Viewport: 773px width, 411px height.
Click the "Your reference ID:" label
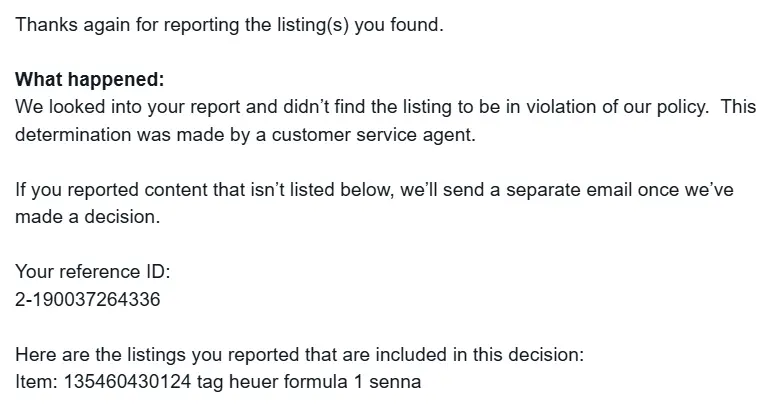pos(93,272)
